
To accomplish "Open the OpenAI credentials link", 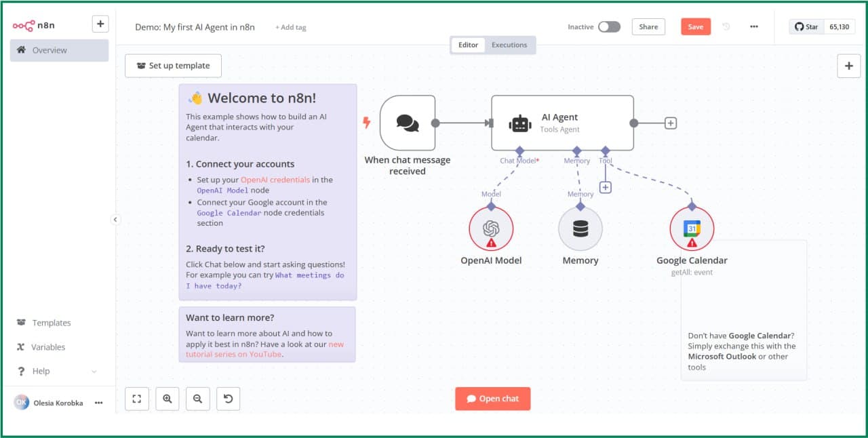I will tap(275, 180).
